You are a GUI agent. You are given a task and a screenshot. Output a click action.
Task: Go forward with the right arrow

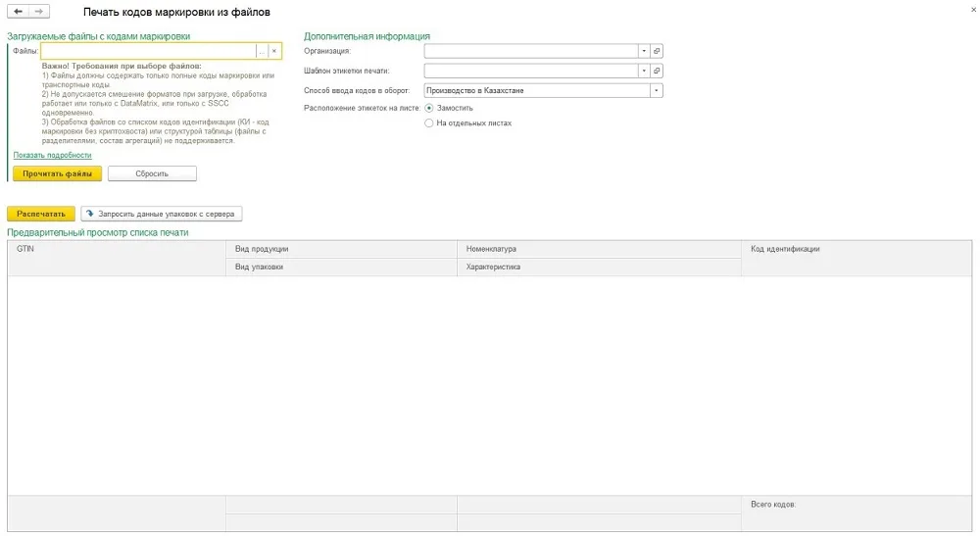click(x=39, y=11)
